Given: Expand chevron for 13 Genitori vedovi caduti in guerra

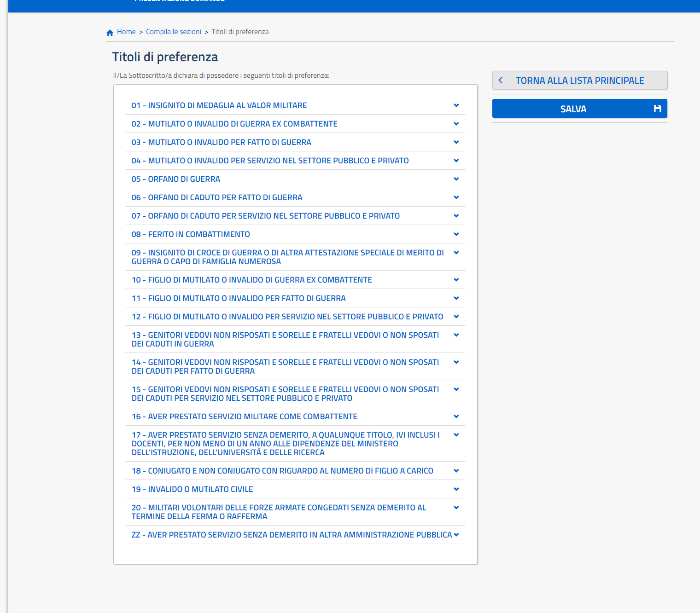Looking at the screenshot, I should click(456, 335).
